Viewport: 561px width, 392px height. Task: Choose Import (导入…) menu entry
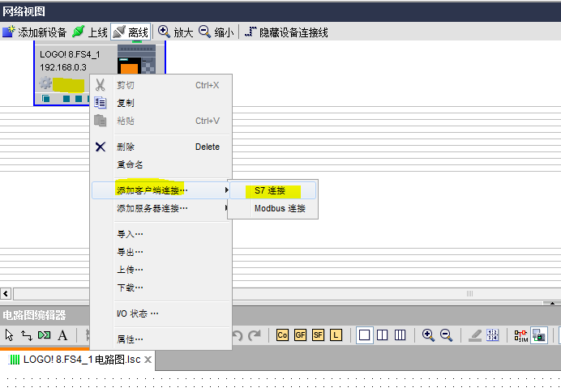coord(161,234)
